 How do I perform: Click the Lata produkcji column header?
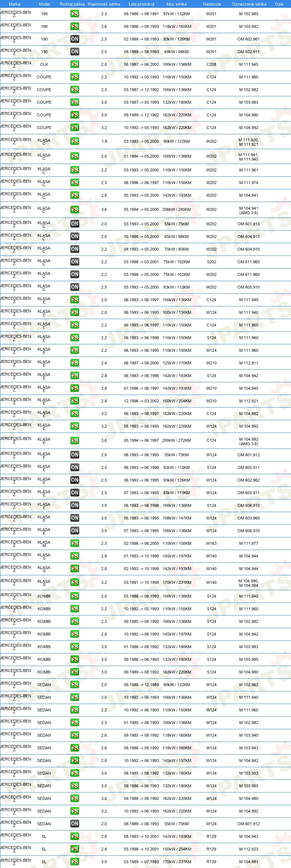tap(141, 4)
